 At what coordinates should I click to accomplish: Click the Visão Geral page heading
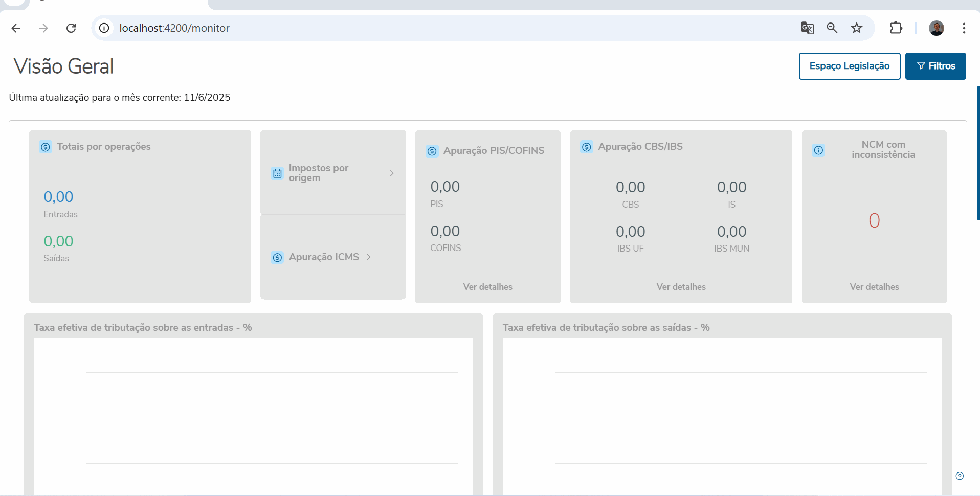tap(63, 66)
